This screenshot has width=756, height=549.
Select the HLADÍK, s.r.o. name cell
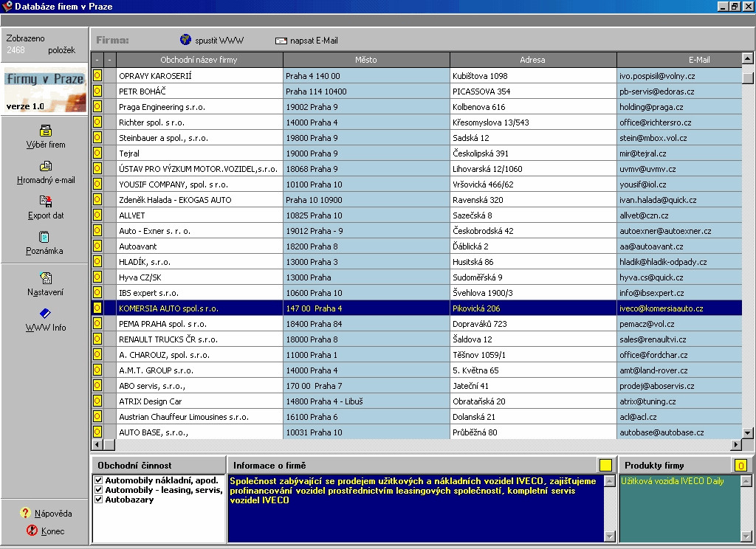point(199,262)
